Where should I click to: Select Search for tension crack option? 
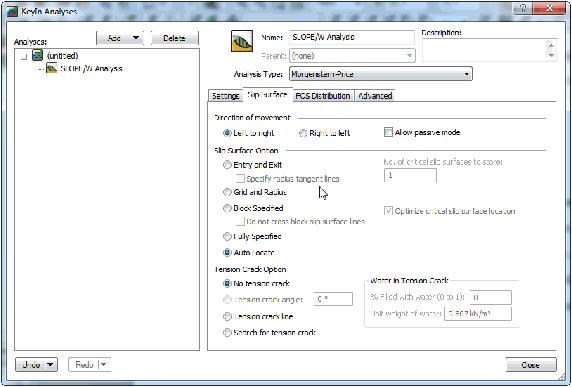point(227,332)
